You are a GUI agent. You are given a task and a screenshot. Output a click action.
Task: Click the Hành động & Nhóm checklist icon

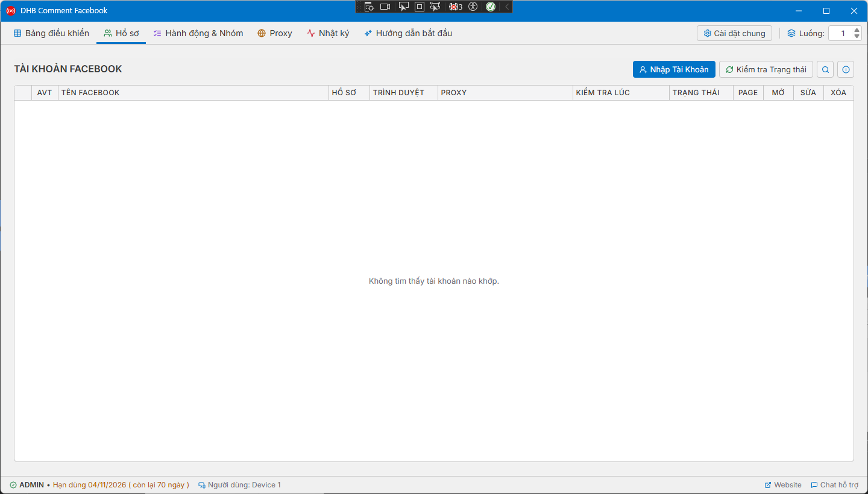(x=157, y=33)
